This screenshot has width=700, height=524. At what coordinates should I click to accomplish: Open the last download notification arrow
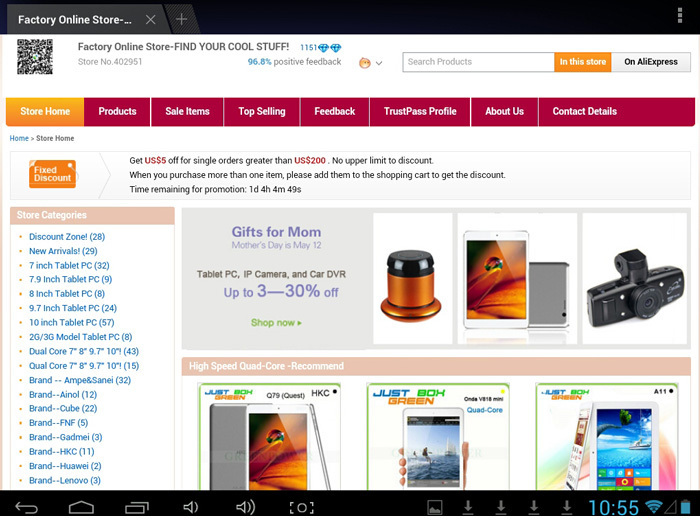[567, 507]
